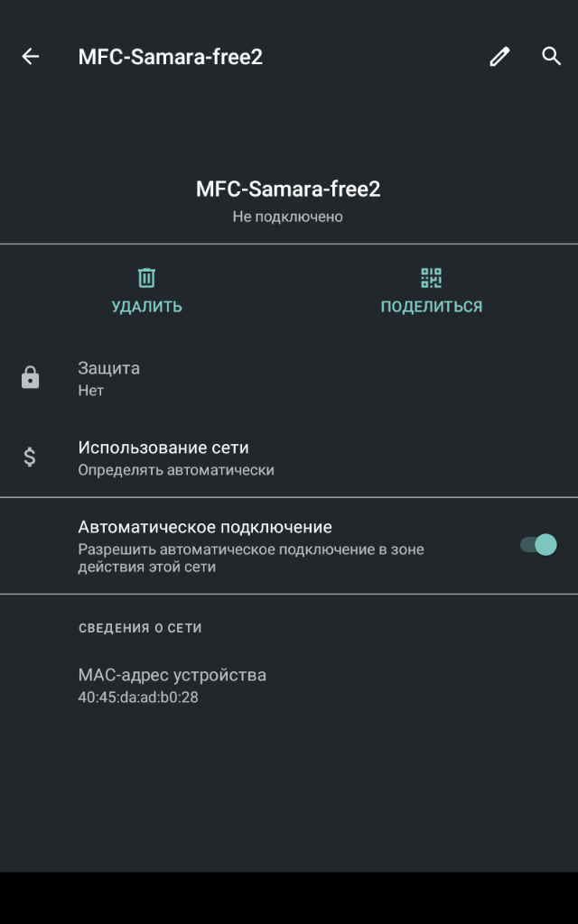The width and height of the screenshot is (578, 924).
Task: Tap the QR code icon
Action: tap(432, 278)
